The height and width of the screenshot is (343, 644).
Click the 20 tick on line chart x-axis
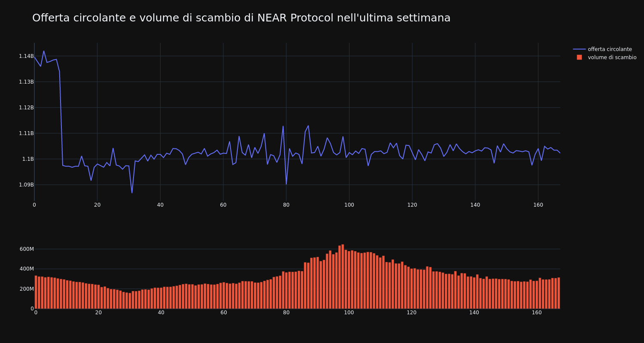[97, 205]
